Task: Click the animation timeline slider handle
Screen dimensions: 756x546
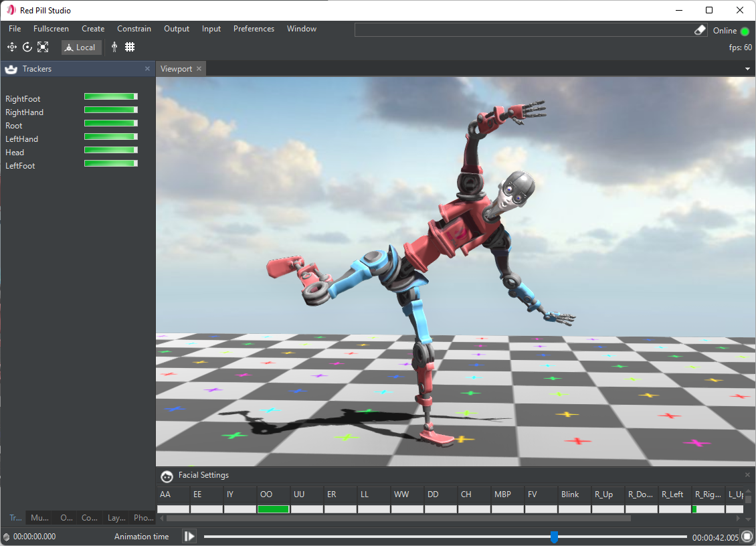Action: click(554, 537)
